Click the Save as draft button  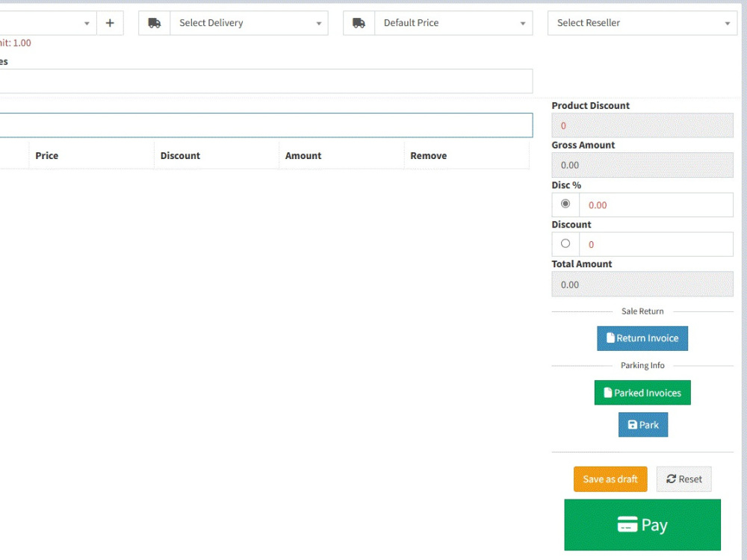(610, 479)
